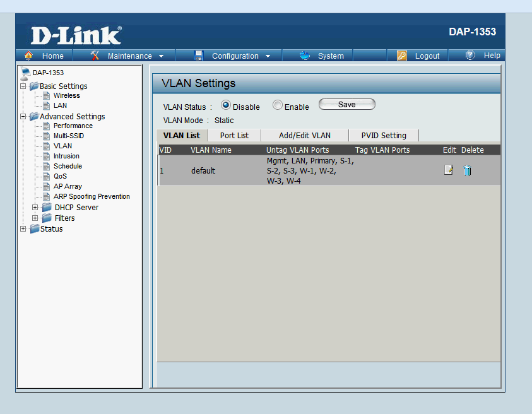Open the Multi-SSID page in sidebar
Screen dimensions: 532x414
68,136
